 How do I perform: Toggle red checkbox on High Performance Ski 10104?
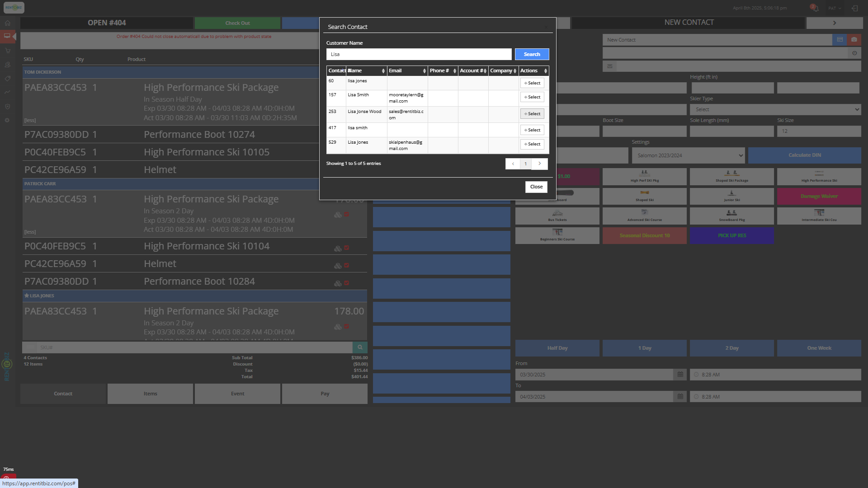tap(347, 248)
